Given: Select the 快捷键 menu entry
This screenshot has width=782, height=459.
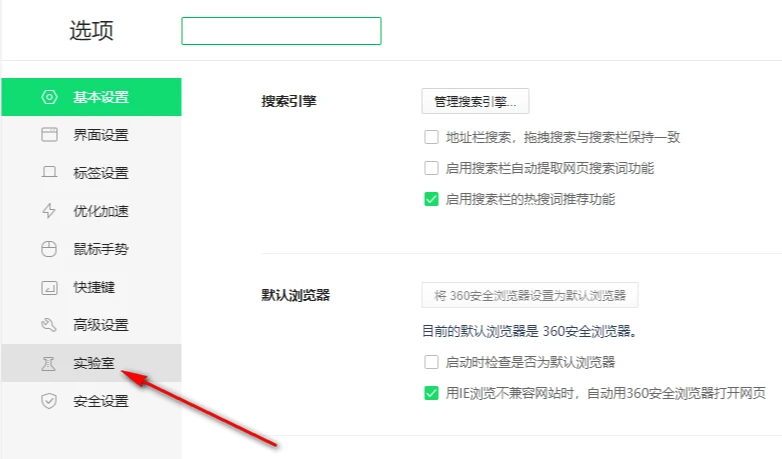Looking at the screenshot, I should [91, 287].
